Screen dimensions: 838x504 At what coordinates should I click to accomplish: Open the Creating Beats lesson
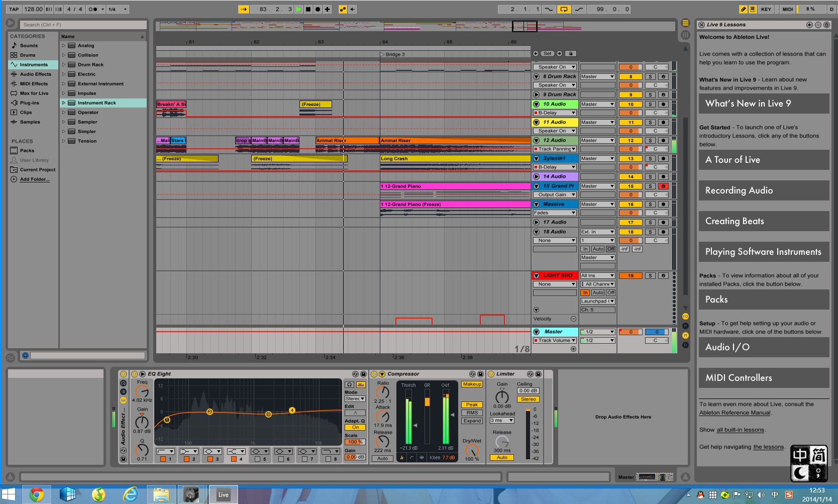click(764, 221)
